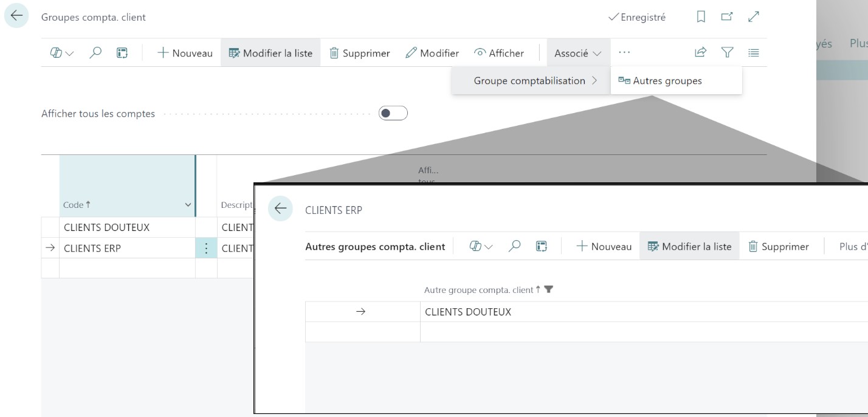Select Autres groupes menu entry

(667, 81)
